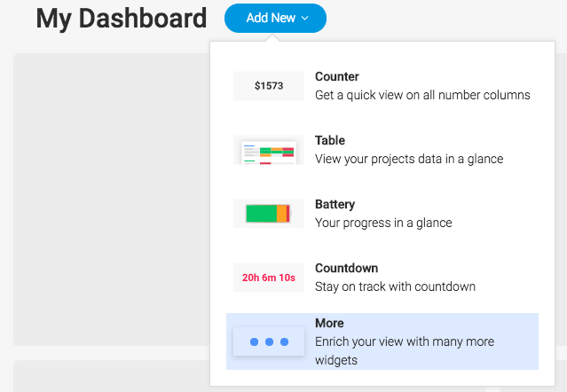Viewport: 567px width, 392px height.
Task: Click 'View your projects data in a glance'
Action: [409, 159]
